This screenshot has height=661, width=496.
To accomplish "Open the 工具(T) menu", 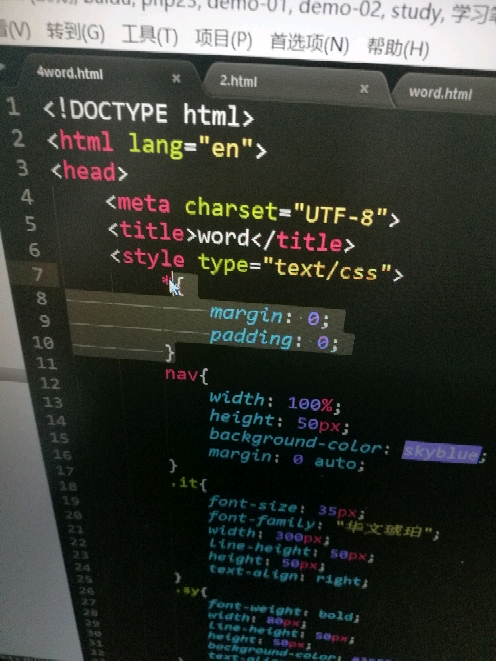I will (149, 35).
